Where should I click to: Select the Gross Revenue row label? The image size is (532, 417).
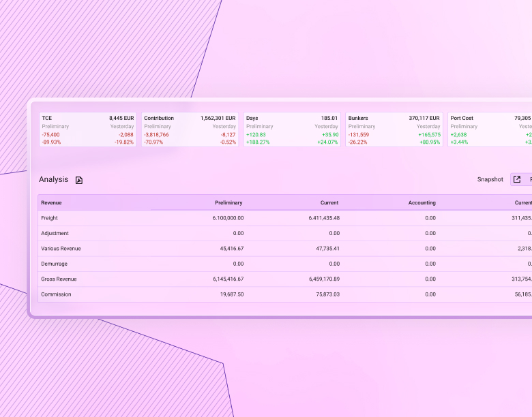[x=59, y=279]
